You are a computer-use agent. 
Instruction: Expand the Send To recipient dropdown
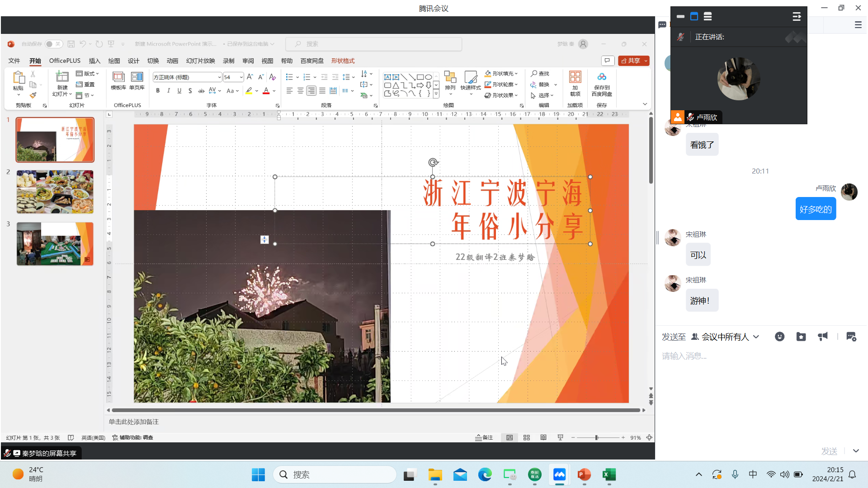tap(756, 337)
